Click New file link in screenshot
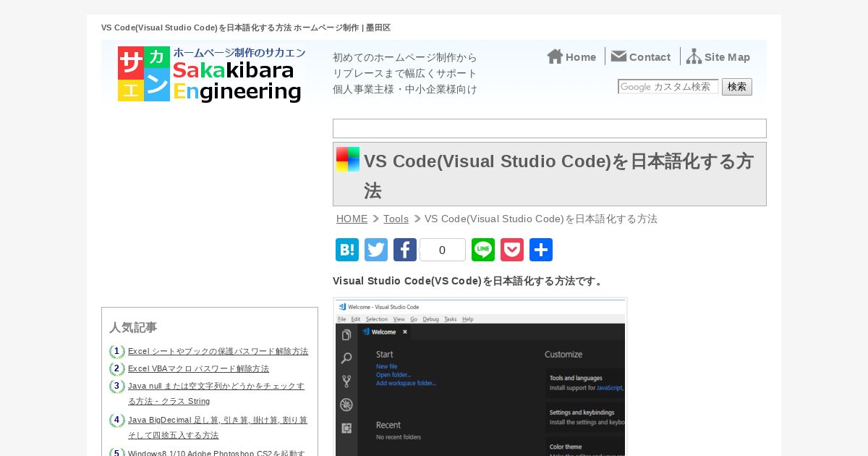This screenshot has height=456, width=868. pos(386,367)
